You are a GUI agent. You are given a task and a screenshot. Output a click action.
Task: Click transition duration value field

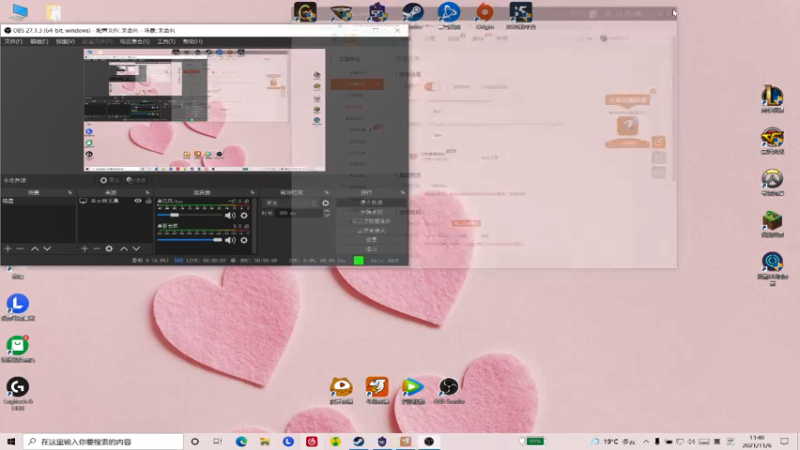coord(299,213)
